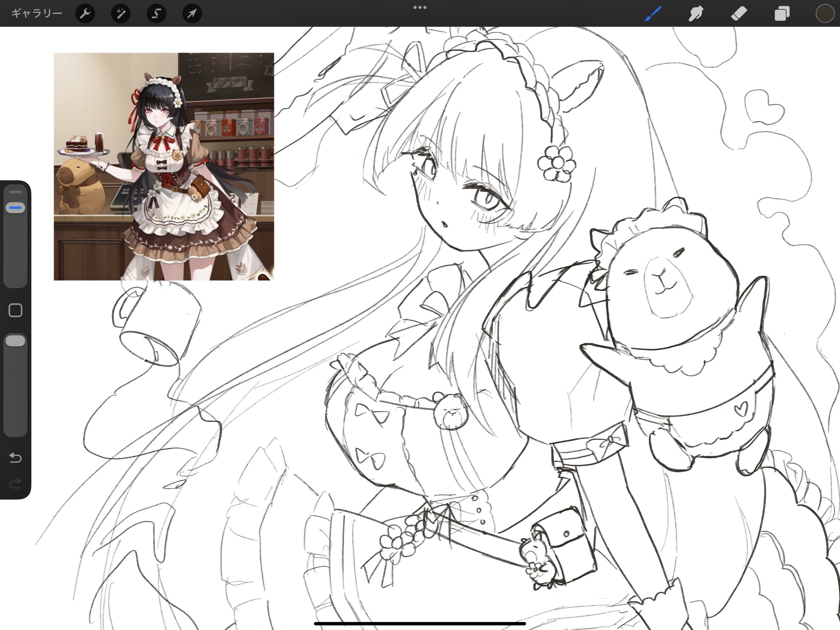
Task: Return to the ギャラリー gallery
Action: 37,14
